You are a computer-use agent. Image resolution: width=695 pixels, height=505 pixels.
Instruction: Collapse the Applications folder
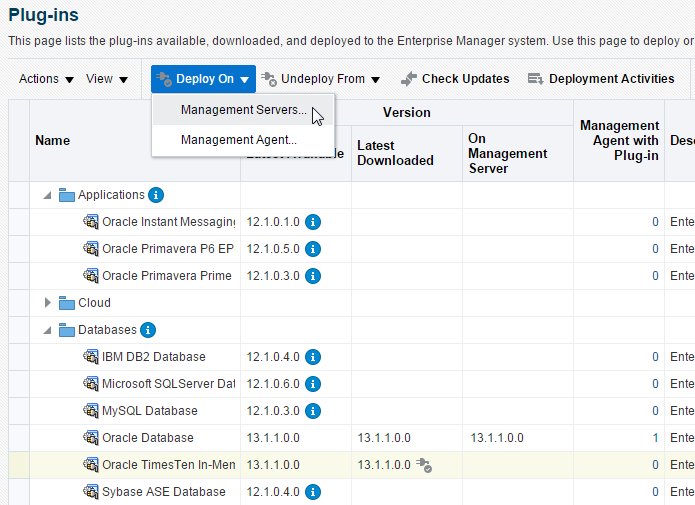point(47,195)
